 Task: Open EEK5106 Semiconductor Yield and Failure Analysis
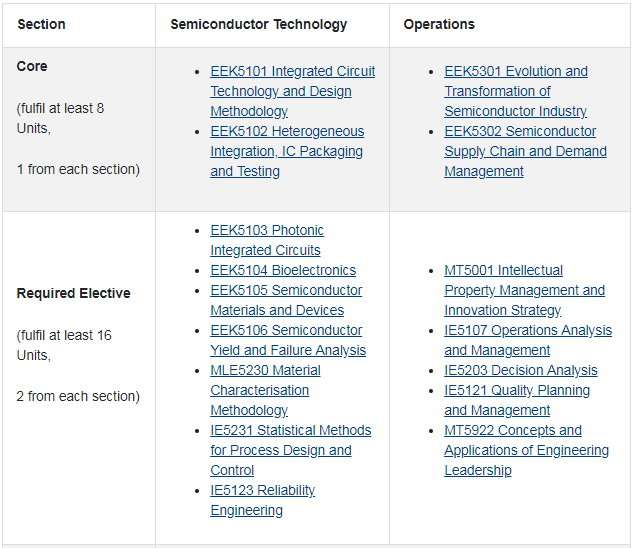pyautogui.click(x=288, y=340)
